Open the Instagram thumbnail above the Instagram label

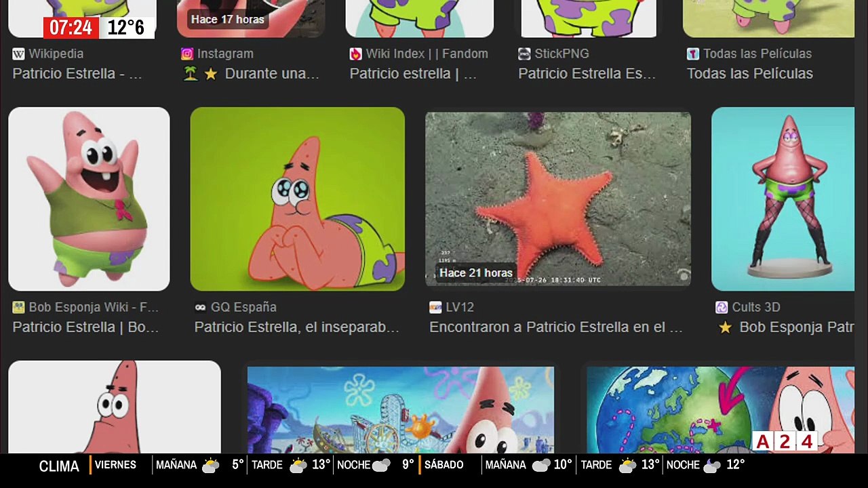(251, 18)
